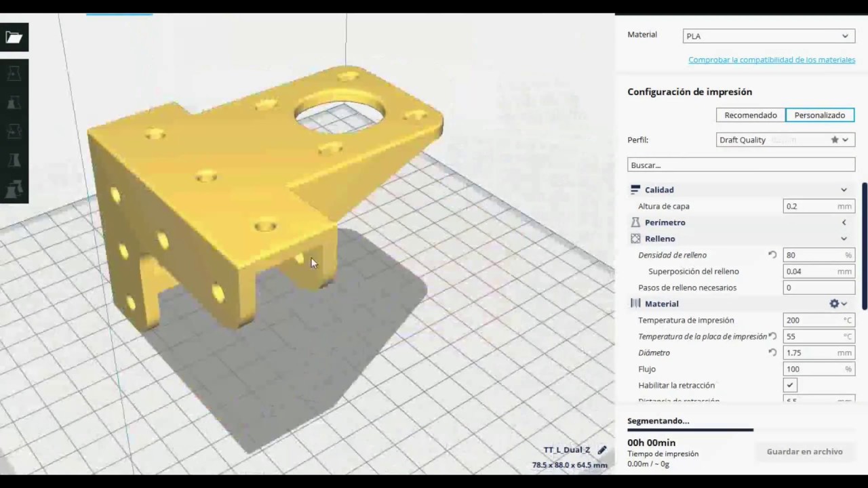
Task: Click the Temperatura de impresión label
Action: click(686, 320)
